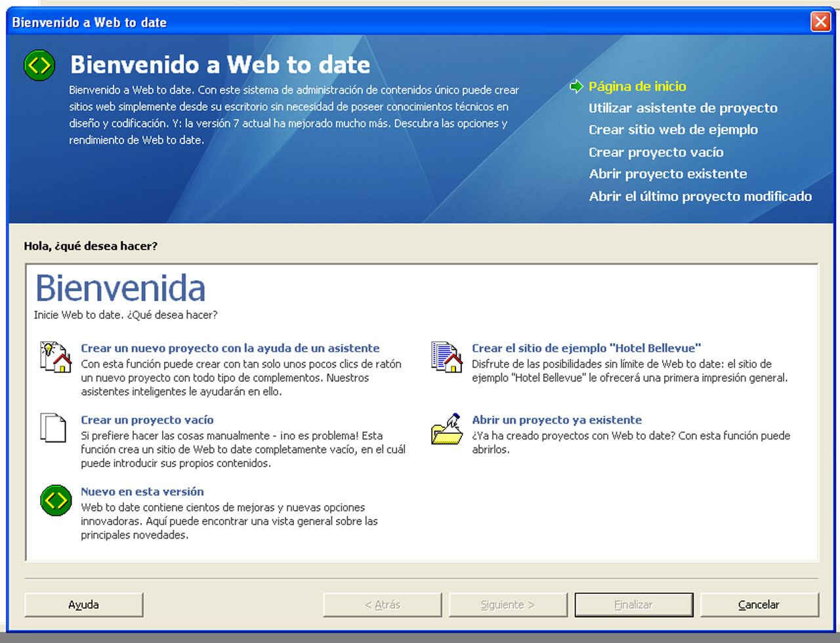Click the Cancelar button
Image resolution: width=840 pixels, height=643 pixels.
tap(759, 605)
